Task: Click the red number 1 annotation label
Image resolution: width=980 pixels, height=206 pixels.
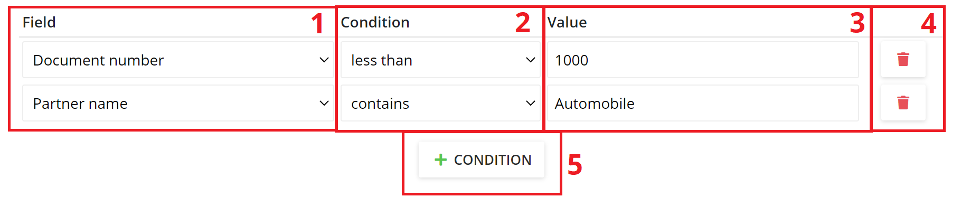Action: click(317, 23)
